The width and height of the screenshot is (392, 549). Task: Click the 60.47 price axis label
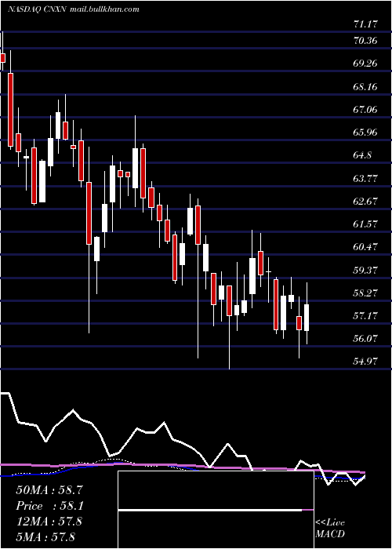pyautogui.click(x=365, y=247)
